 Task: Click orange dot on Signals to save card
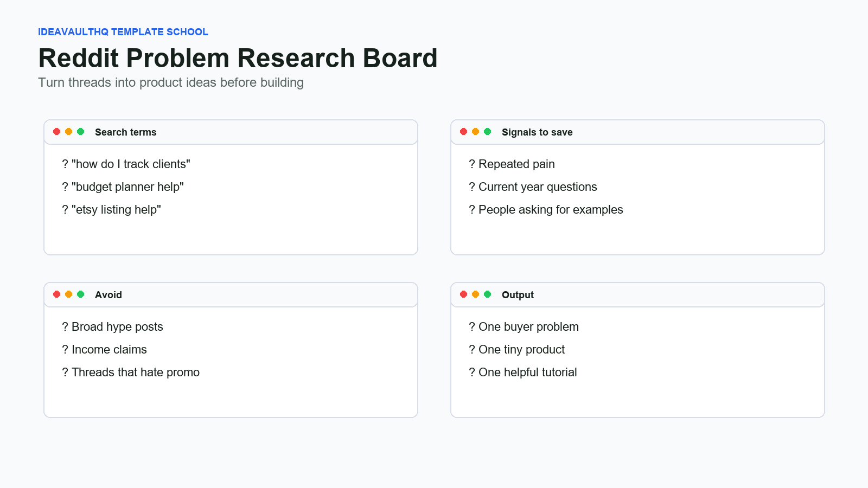475,132
